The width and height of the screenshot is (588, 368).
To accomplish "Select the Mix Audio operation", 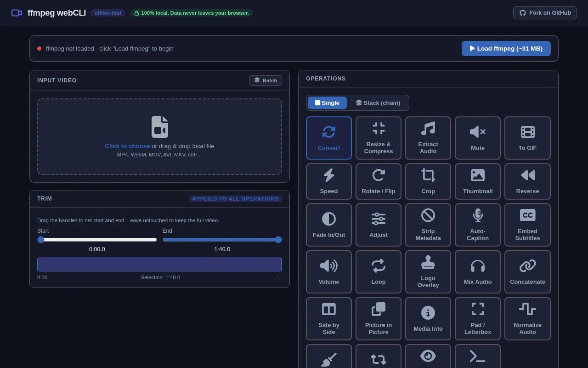I will [x=478, y=272].
